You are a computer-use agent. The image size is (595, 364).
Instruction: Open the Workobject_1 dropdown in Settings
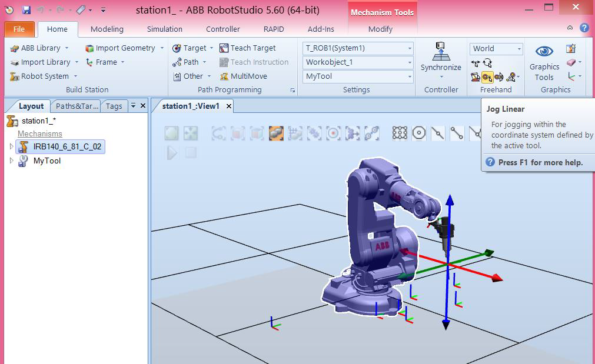[408, 62]
